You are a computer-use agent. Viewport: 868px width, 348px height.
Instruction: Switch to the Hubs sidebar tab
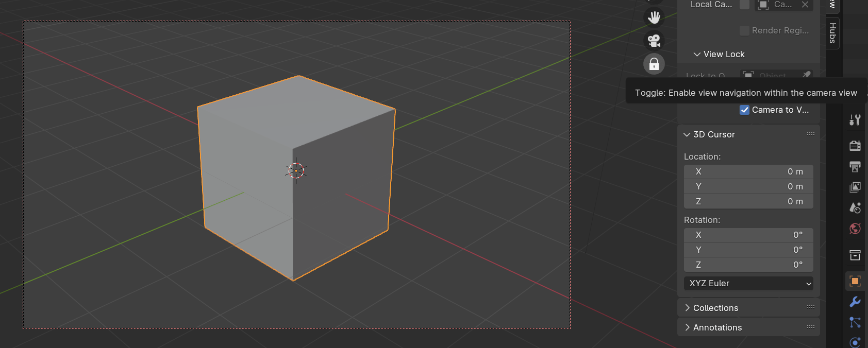point(832,33)
